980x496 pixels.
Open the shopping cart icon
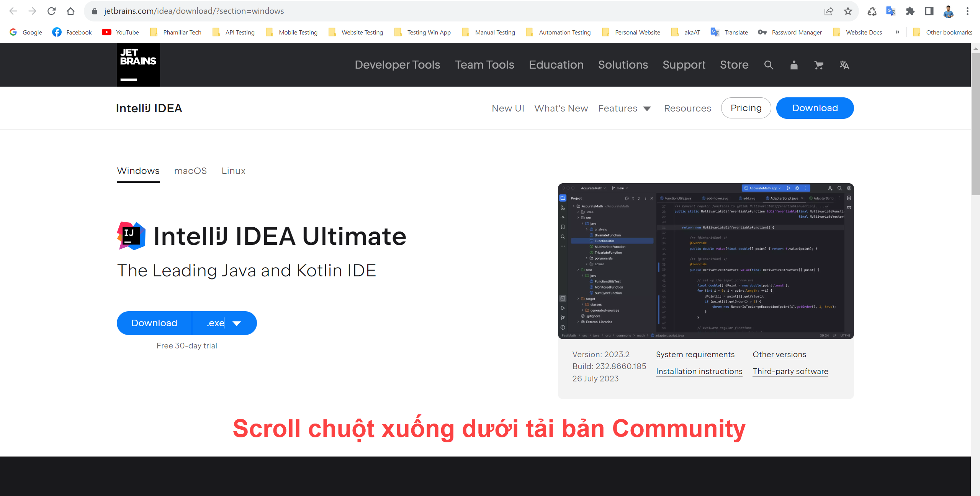point(819,65)
